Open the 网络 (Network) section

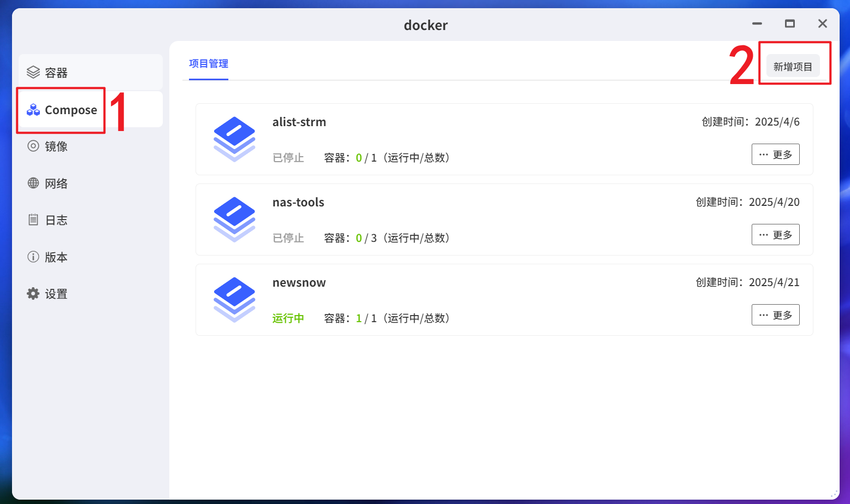[x=91, y=183]
